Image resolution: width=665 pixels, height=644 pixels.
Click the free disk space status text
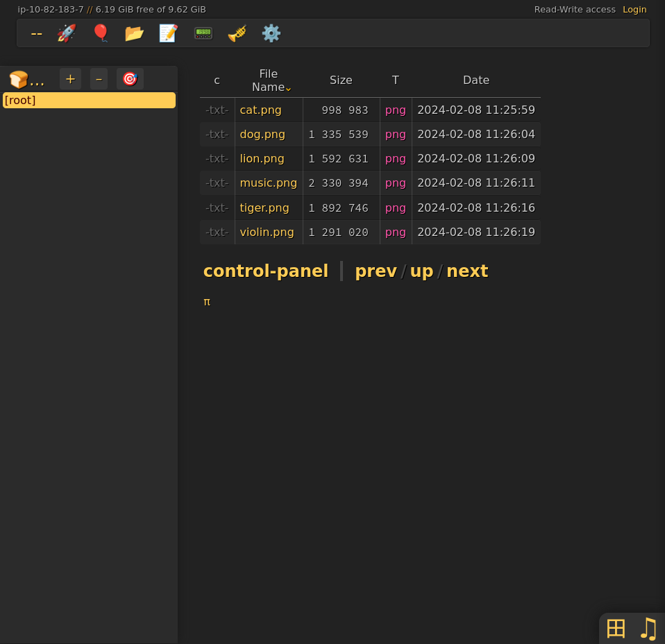(x=151, y=9)
